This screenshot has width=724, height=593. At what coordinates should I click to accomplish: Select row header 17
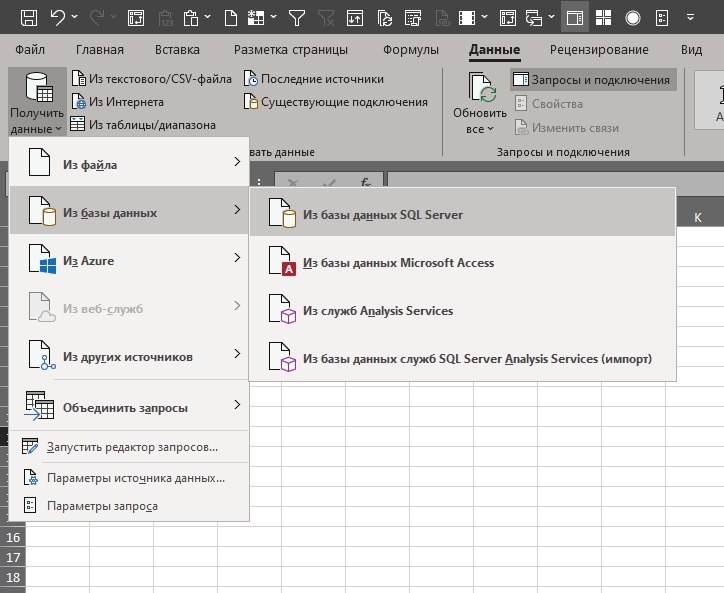[13, 557]
